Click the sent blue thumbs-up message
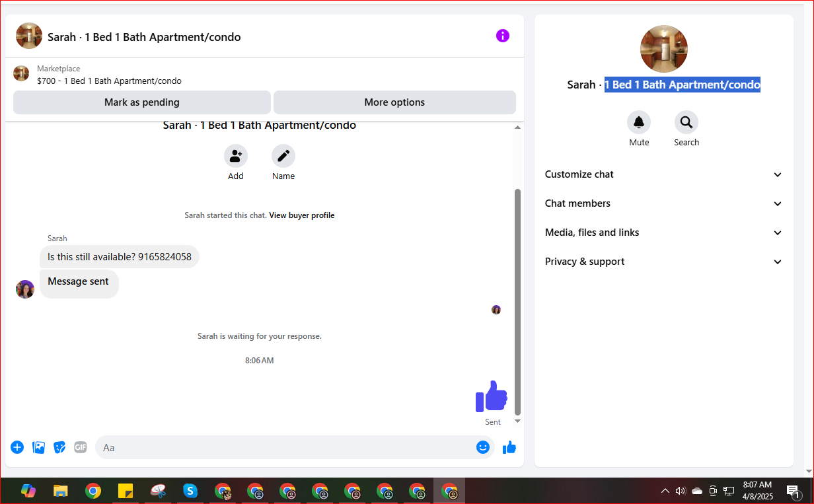Image resolution: width=814 pixels, height=504 pixels. pyautogui.click(x=492, y=396)
